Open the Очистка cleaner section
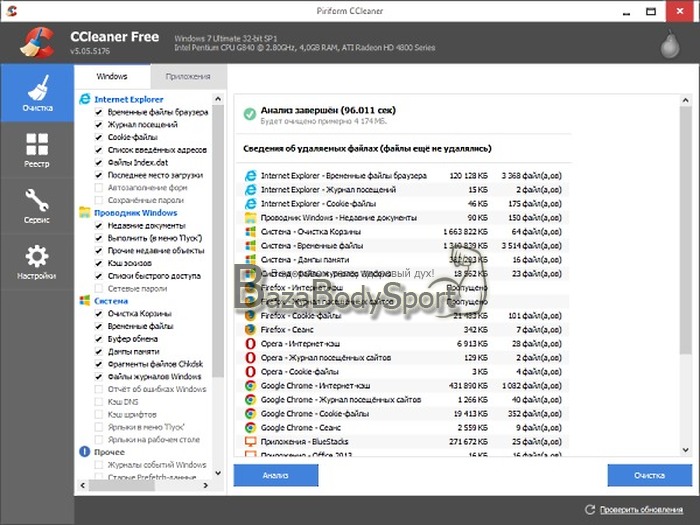700x525 pixels. [x=37, y=93]
